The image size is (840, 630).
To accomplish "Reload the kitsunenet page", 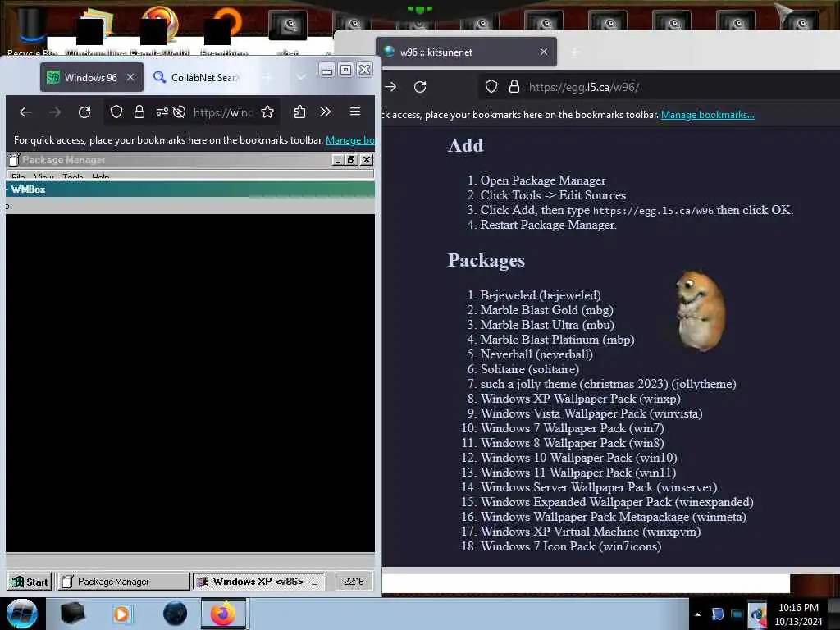I will coord(420,87).
